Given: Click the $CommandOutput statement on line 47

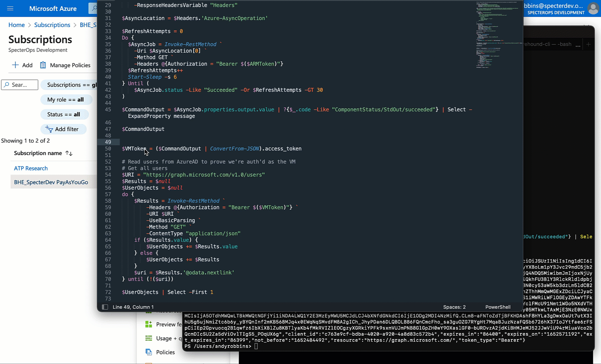Looking at the screenshot, I should pos(143,129).
